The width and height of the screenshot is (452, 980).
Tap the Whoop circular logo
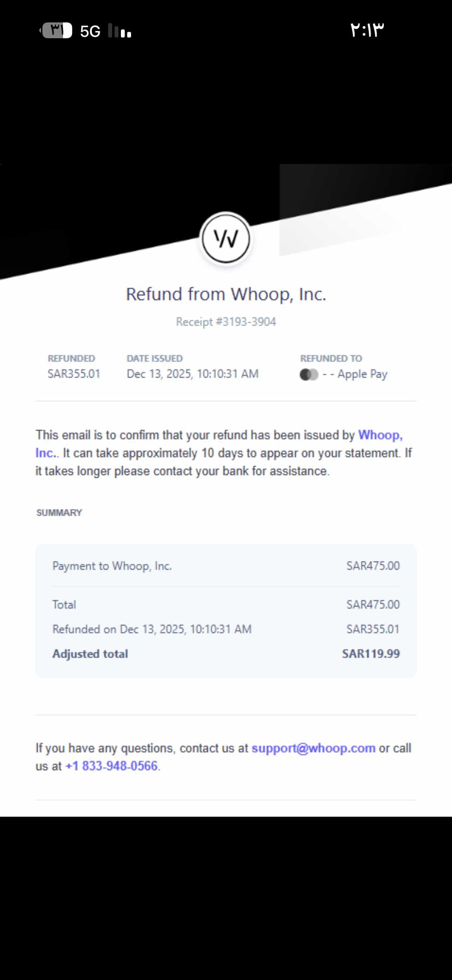tap(226, 239)
